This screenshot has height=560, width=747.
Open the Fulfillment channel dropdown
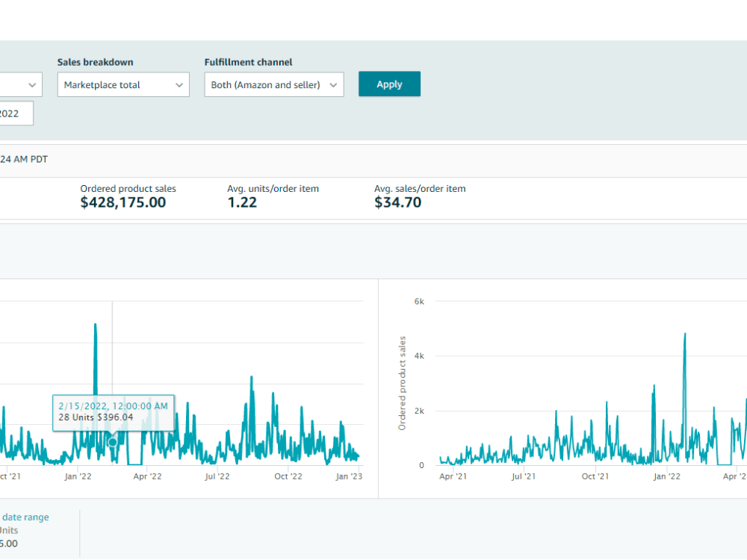tap(274, 85)
